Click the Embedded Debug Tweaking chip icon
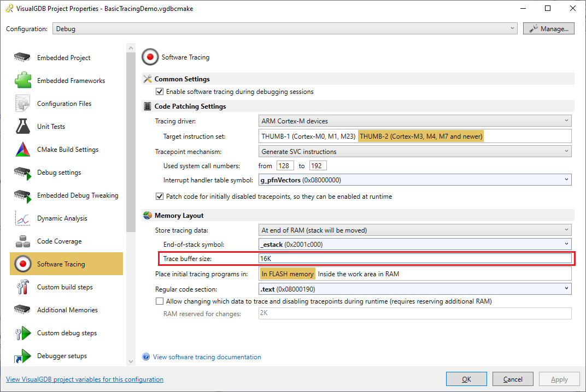This screenshot has width=586, height=392. 22,196
